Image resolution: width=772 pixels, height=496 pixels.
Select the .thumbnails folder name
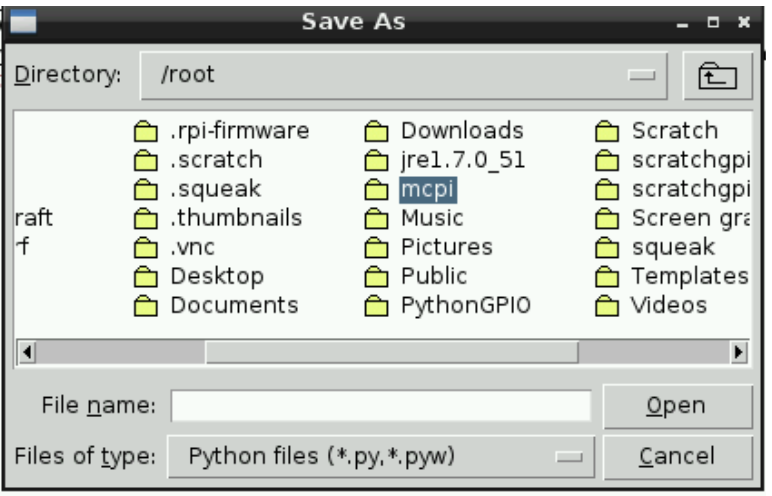pos(236,218)
